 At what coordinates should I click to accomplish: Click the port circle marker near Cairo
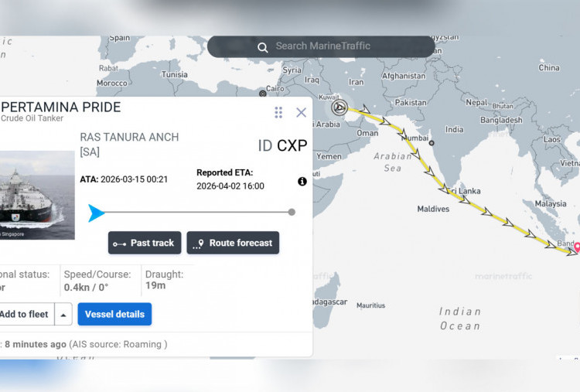coord(263,94)
